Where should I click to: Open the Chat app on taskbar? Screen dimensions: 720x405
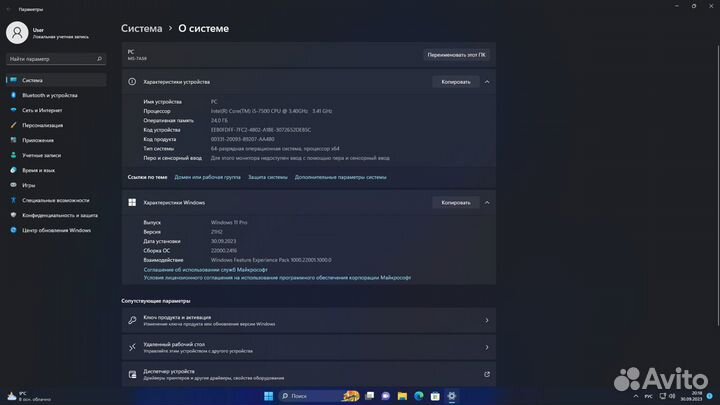coord(386,396)
